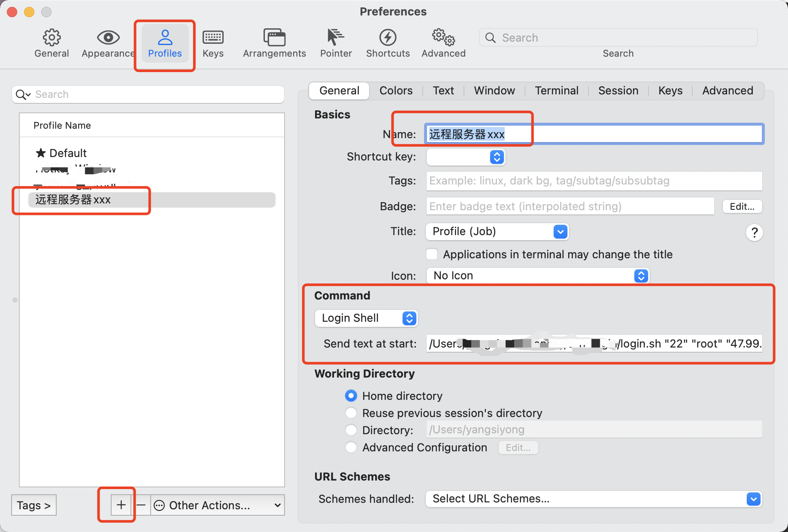The height and width of the screenshot is (532, 788).
Task: Click the Tags > button
Action: pyautogui.click(x=34, y=505)
